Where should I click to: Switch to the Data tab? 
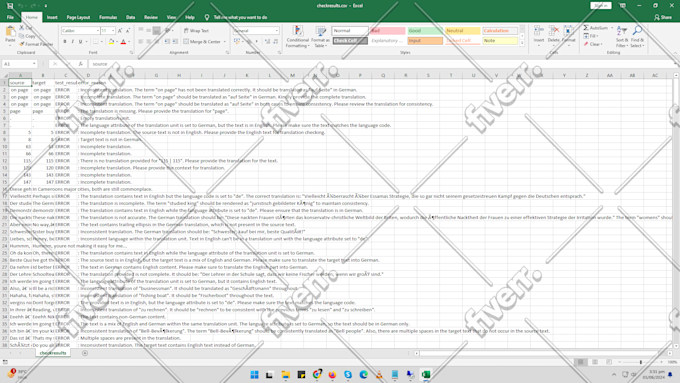(x=131, y=17)
